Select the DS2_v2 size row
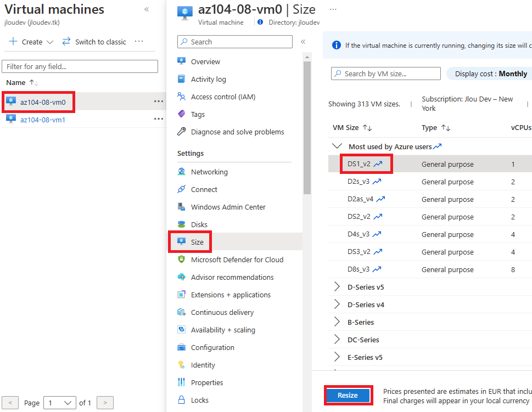Image resolution: width=532 pixels, height=412 pixels. click(430, 217)
